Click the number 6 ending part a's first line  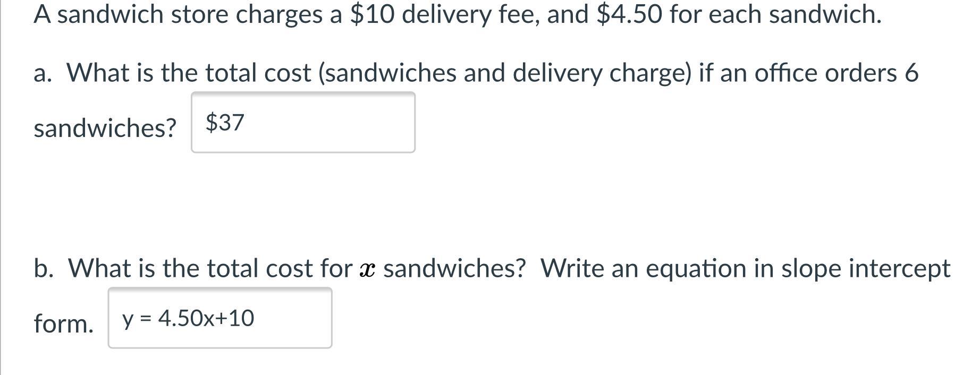[x=911, y=73]
